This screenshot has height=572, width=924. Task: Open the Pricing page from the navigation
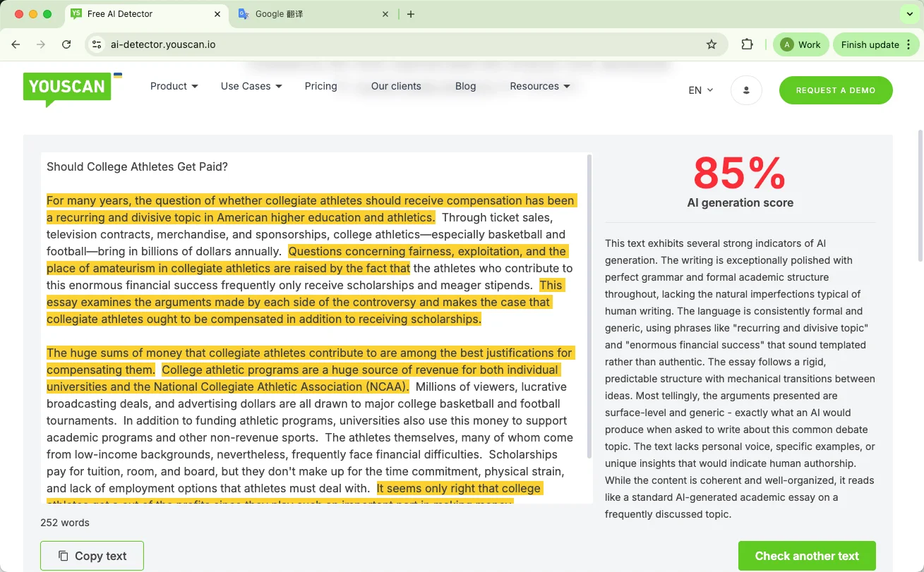[320, 86]
